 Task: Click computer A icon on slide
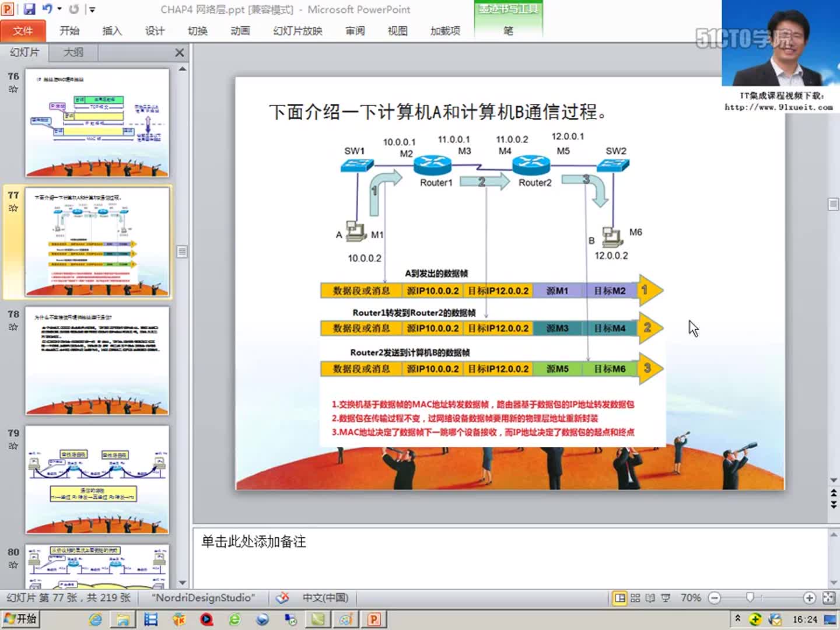[x=355, y=231]
